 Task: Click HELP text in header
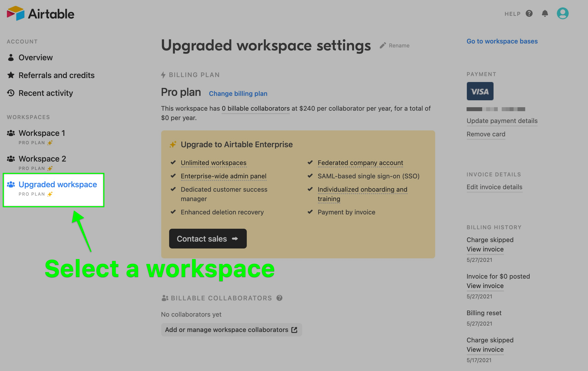pyautogui.click(x=513, y=14)
